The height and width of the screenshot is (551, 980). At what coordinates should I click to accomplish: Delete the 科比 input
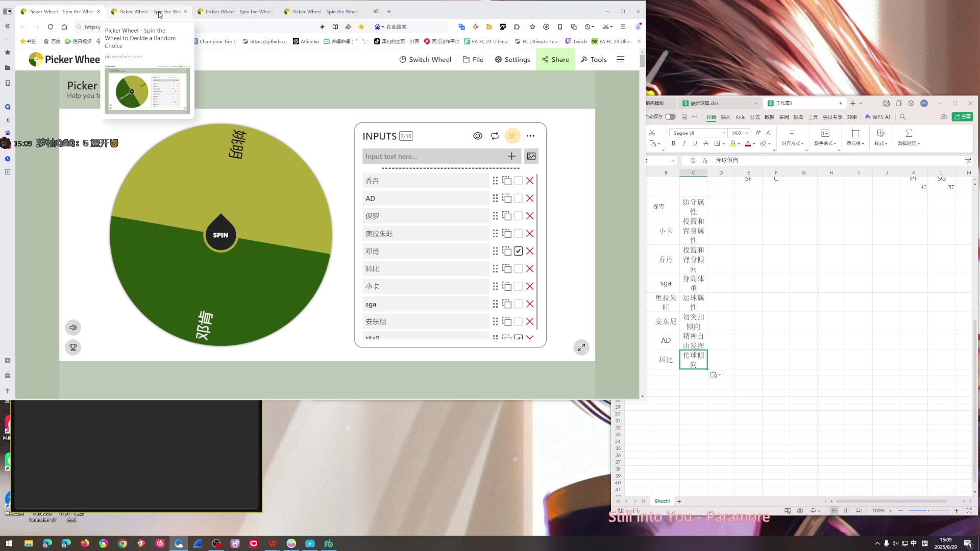(x=530, y=269)
